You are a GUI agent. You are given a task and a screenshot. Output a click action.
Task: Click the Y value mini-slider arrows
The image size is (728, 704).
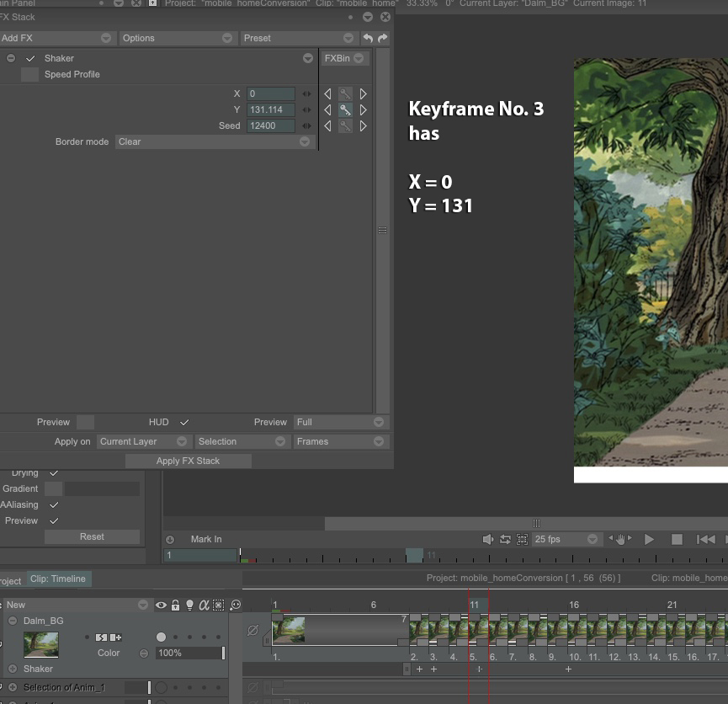[306, 109]
